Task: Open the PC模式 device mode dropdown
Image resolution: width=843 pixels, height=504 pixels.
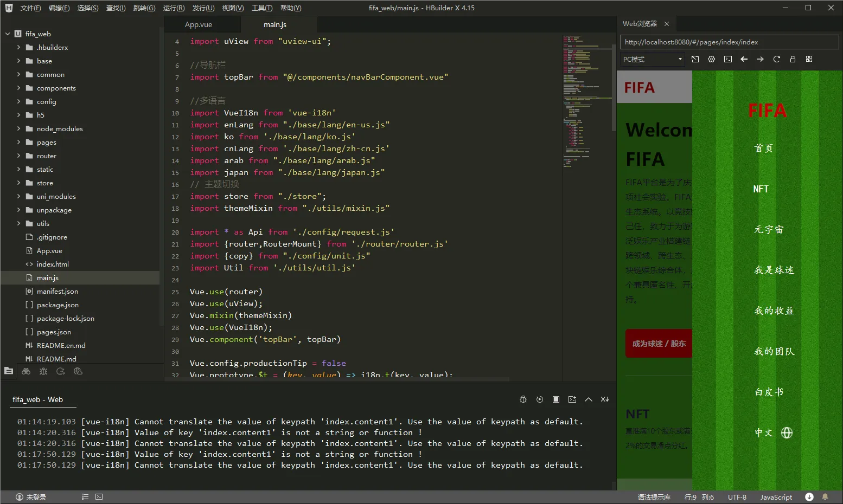Action: (x=653, y=59)
